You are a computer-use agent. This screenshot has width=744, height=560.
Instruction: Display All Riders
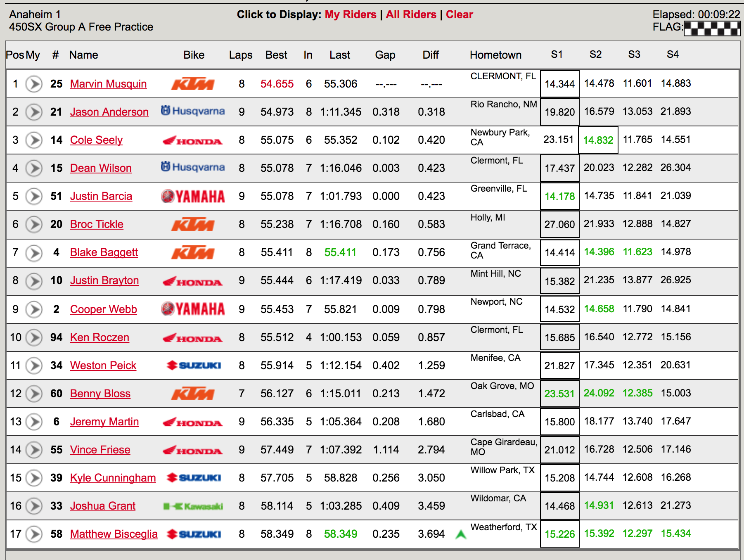411,14
